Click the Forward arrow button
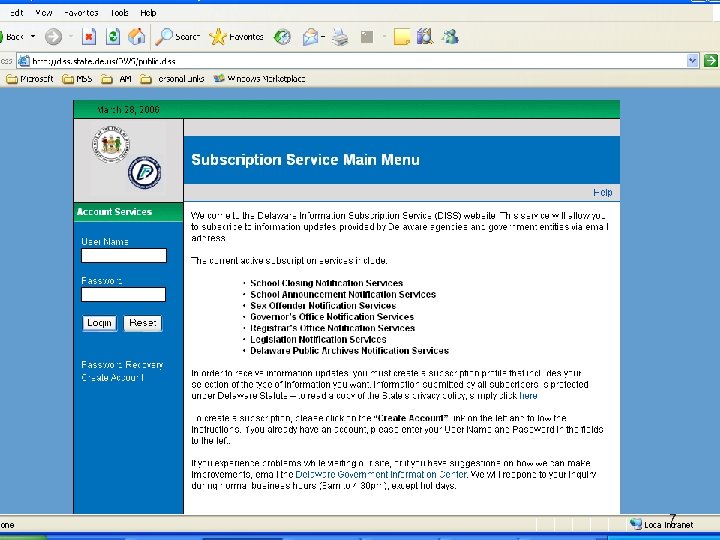 53,36
